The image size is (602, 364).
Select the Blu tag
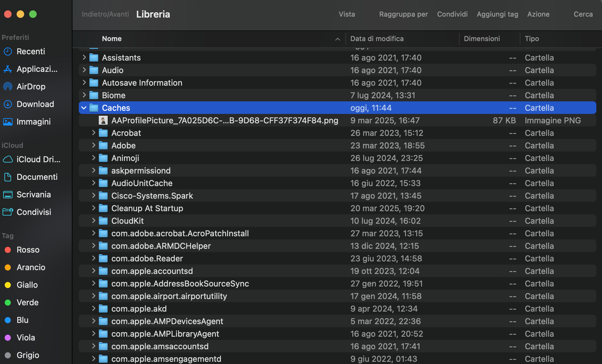(x=22, y=320)
